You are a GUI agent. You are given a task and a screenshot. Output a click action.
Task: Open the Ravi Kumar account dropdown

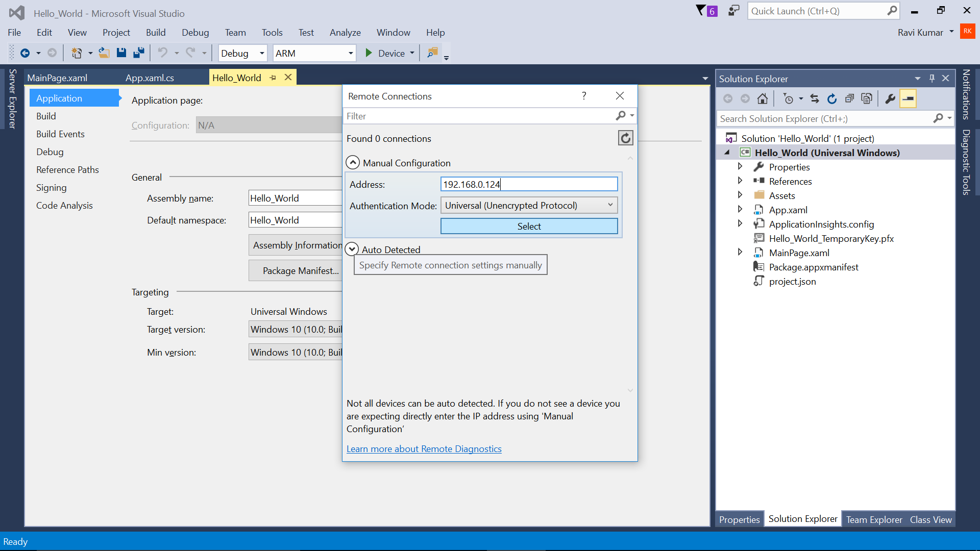951,32
